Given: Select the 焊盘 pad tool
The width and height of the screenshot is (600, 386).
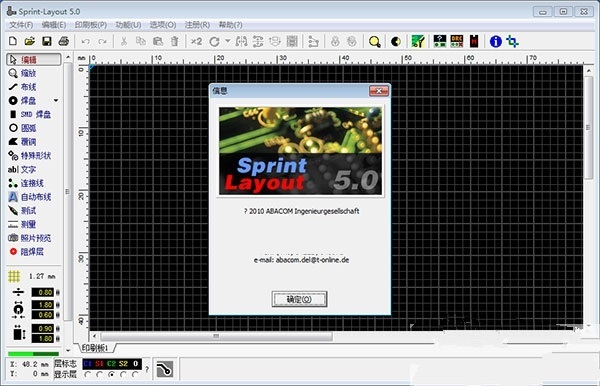Looking at the screenshot, I should point(23,101).
